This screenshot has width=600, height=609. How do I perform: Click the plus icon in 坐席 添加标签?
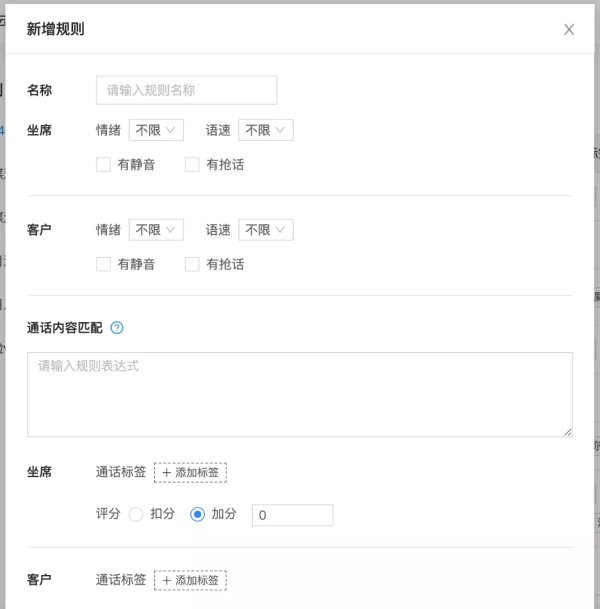click(167, 472)
